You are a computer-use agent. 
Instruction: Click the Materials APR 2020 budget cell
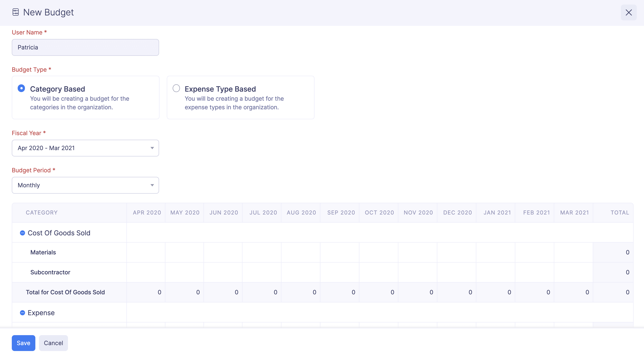click(x=146, y=252)
